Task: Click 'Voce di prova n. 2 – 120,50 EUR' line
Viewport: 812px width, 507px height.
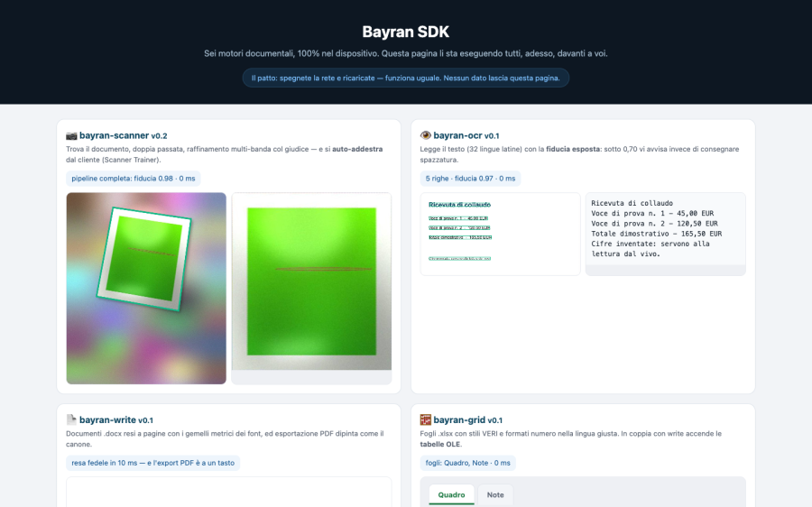Action: [x=655, y=224]
